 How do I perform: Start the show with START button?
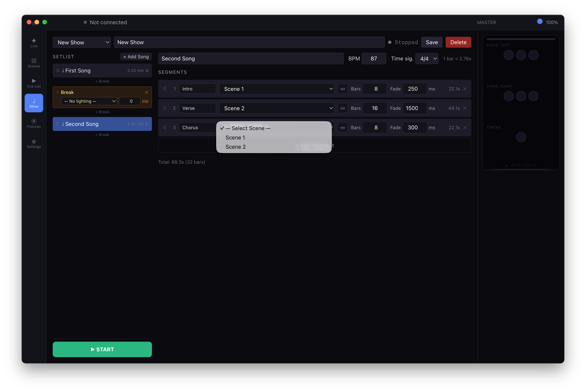(x=102, y=349)
